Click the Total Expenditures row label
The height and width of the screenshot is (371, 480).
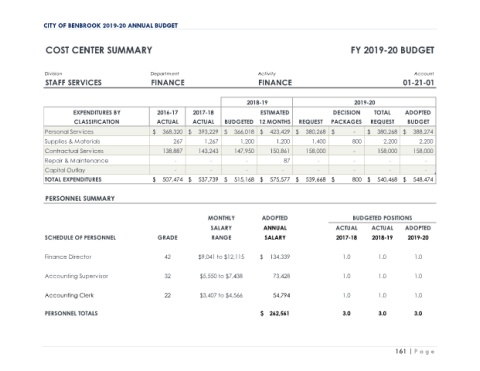(73, 179)
